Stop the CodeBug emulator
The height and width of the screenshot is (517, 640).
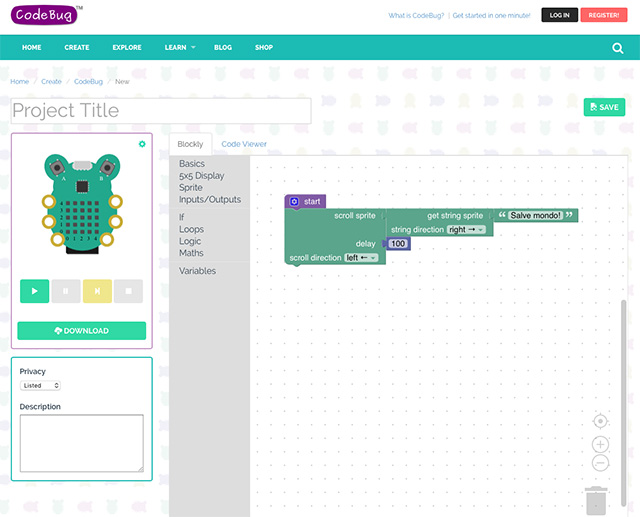(128, 291)
